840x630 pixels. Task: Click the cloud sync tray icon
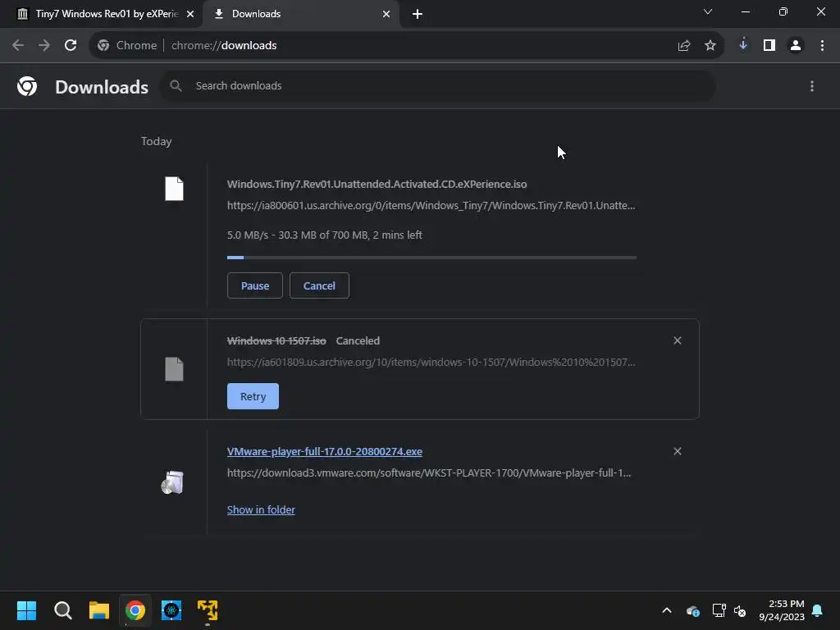(692, 610)
